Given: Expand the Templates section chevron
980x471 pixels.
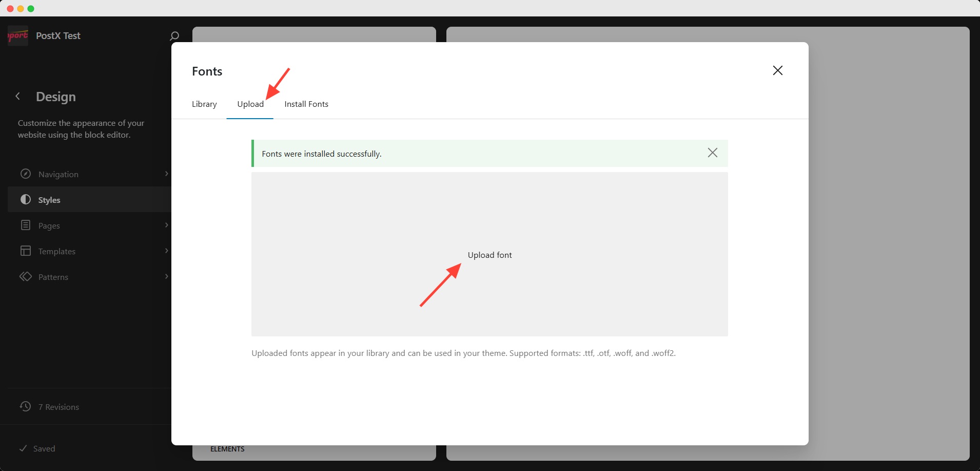Looking at the screenshot, I should [x=166, y=251].
